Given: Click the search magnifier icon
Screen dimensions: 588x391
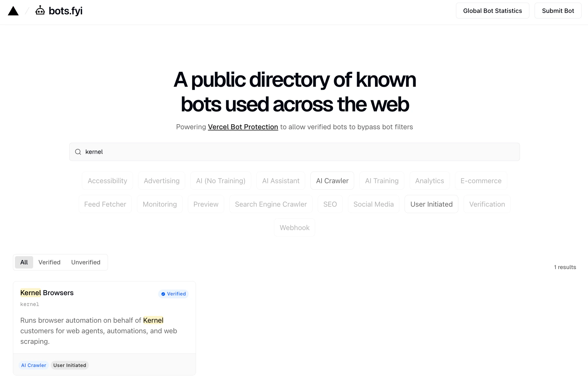Looking at the screenshot, I should [78, 152].
